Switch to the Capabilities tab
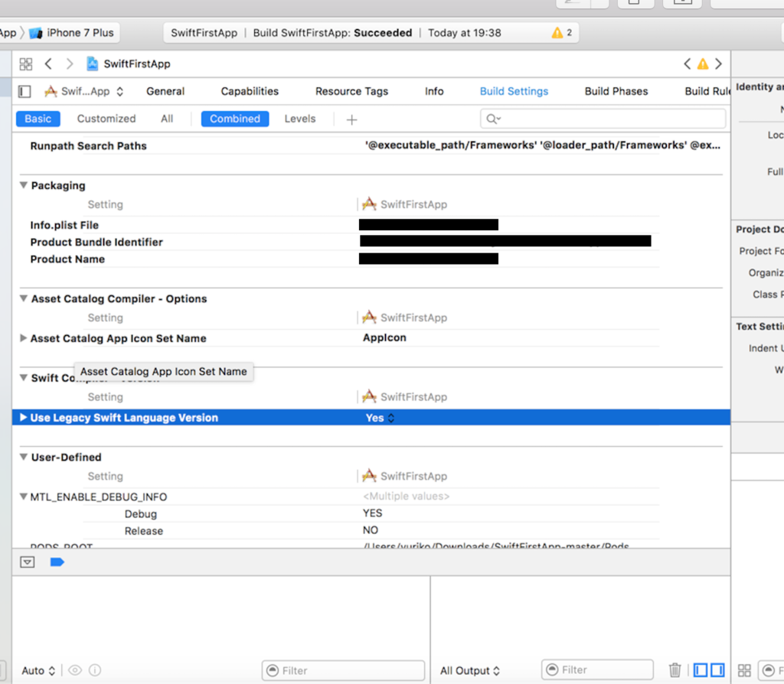Viewport: 784px width, 684px height. pyautogui.click(x=250, y=92)
